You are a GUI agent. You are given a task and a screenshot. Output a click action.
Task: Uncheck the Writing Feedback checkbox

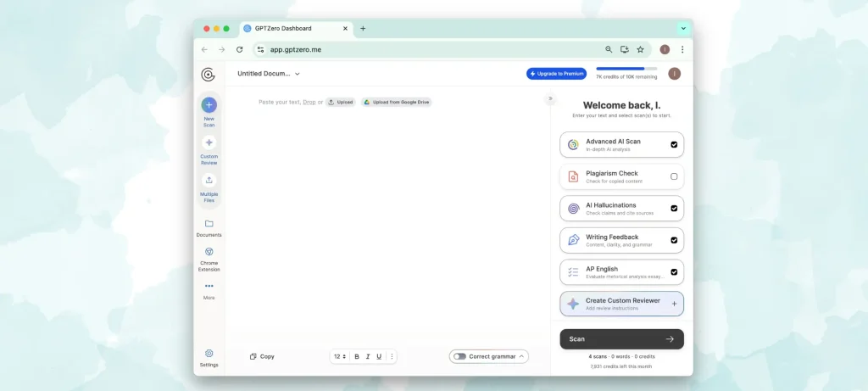(674, 240)
